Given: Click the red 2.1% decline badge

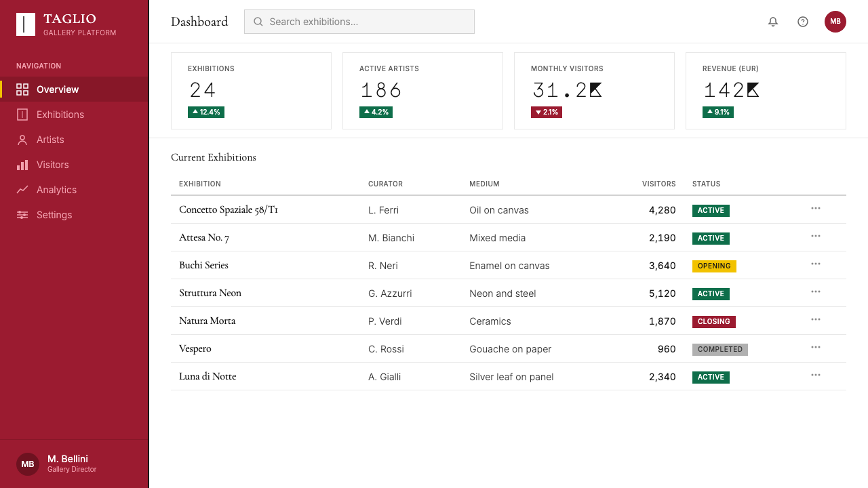Looking at the screenshot, I should tap(547, 112).
